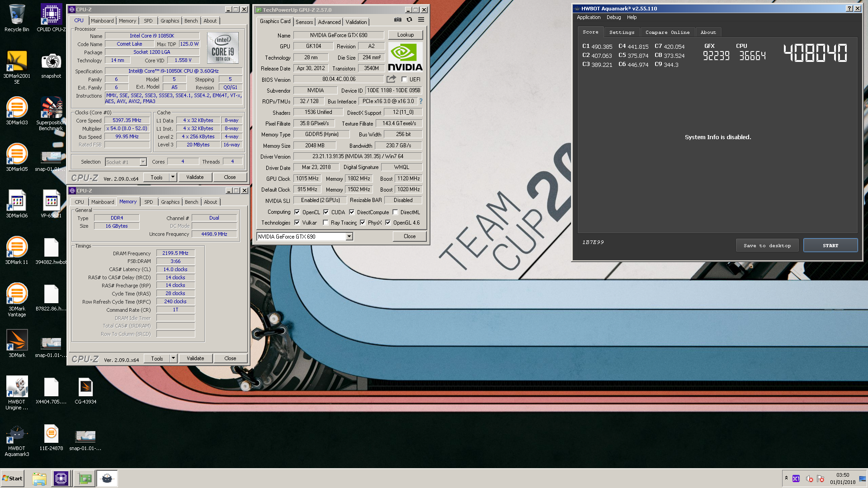The width and height of the screenshot is (868, 488).
Task: Open the Debug menu in Aquamark3
Action: click(613, 17)
